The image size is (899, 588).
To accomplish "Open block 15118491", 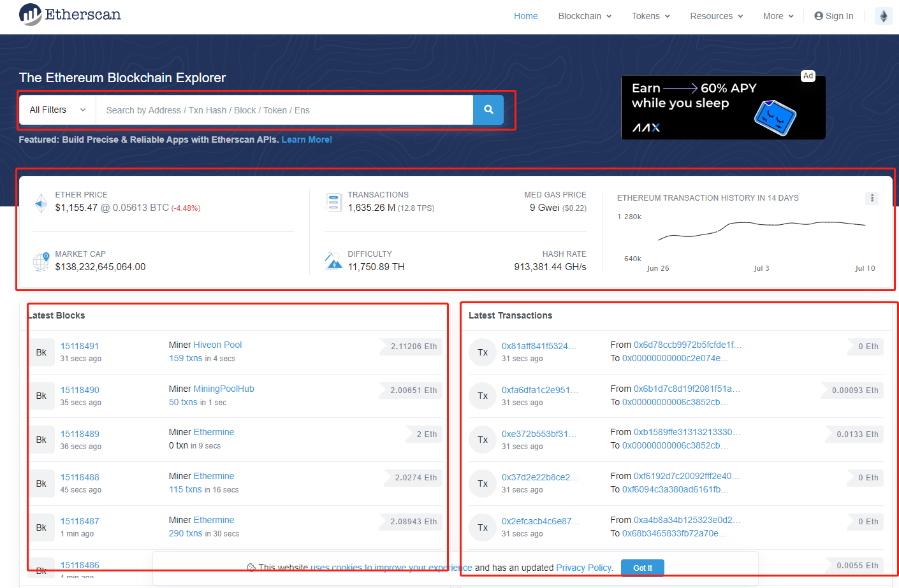I will [x=80, y=346].
